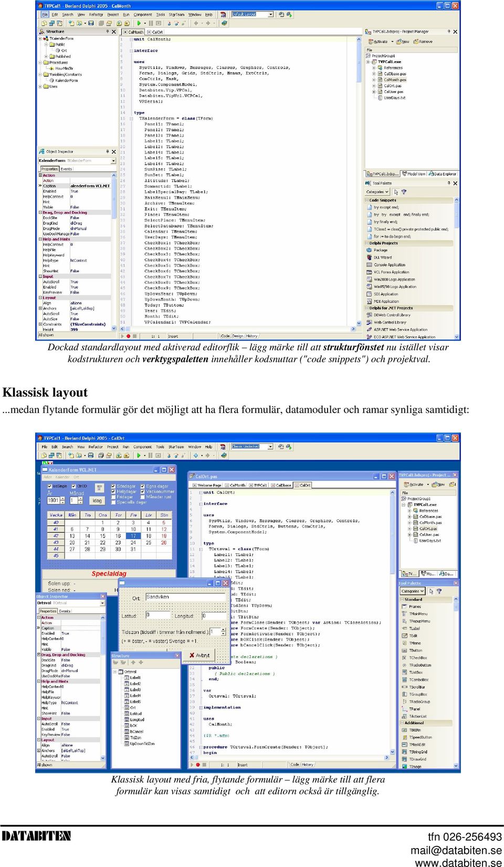Toggle Helgdagar checkbox in KalenderForm

point(113,492)
